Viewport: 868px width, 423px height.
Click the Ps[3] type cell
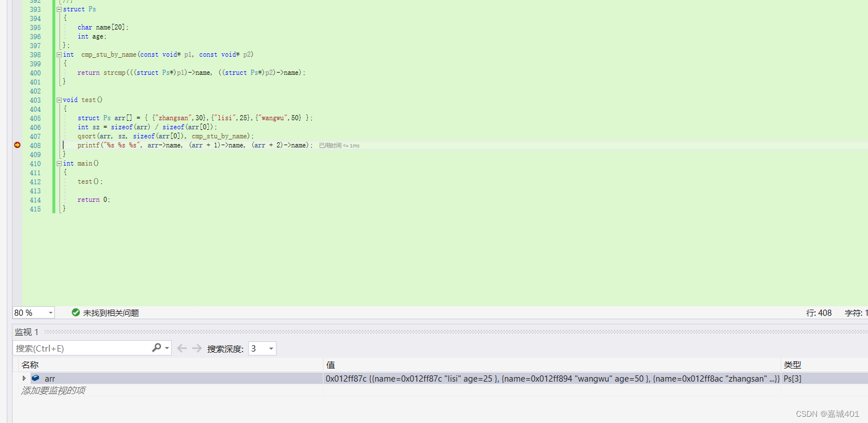point(824,378)
